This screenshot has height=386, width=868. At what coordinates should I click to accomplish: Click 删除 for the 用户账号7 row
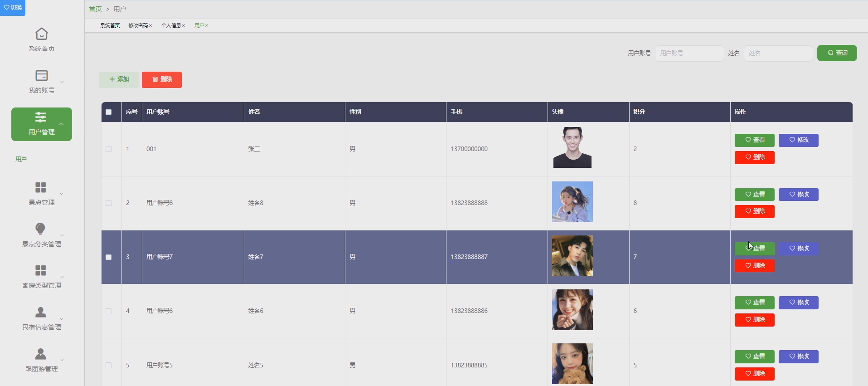(x=754, y=266)
